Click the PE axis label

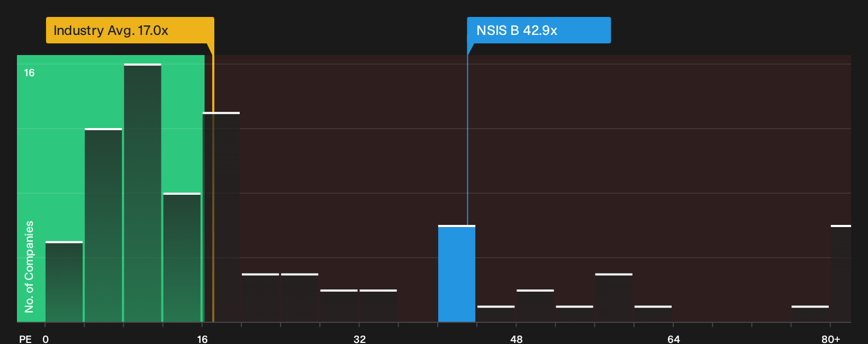pyautogui.click(x=25, y=339)
